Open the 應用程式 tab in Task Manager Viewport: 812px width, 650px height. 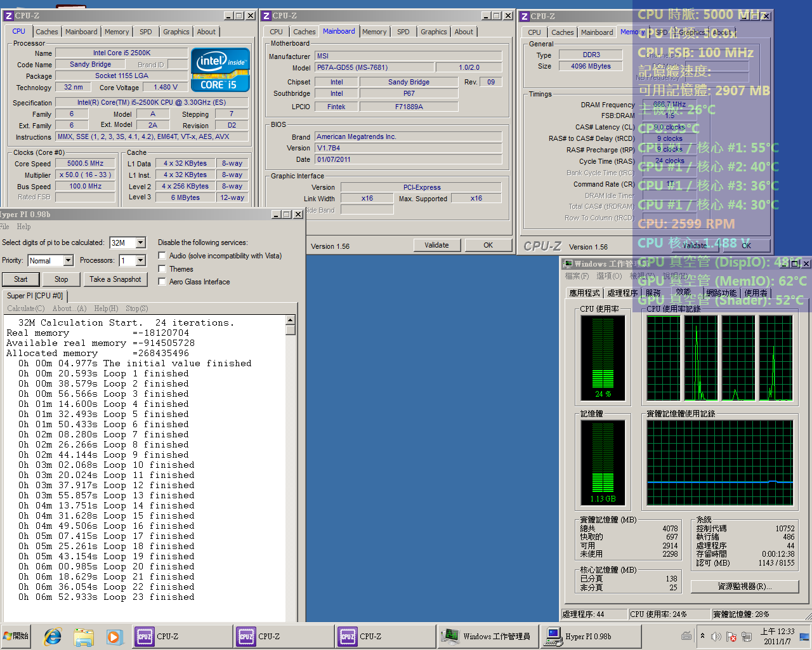(x=584, y=293)
